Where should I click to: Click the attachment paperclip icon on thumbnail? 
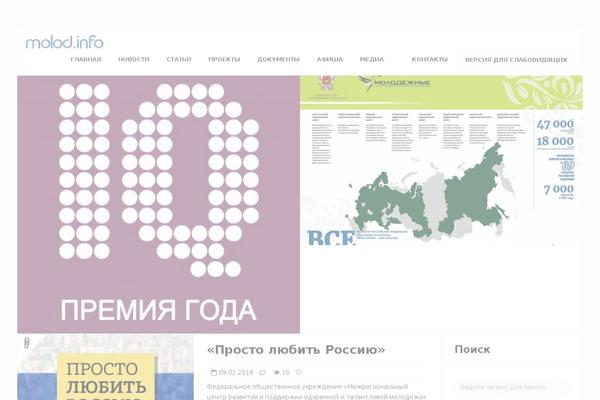tap(26, 343)
